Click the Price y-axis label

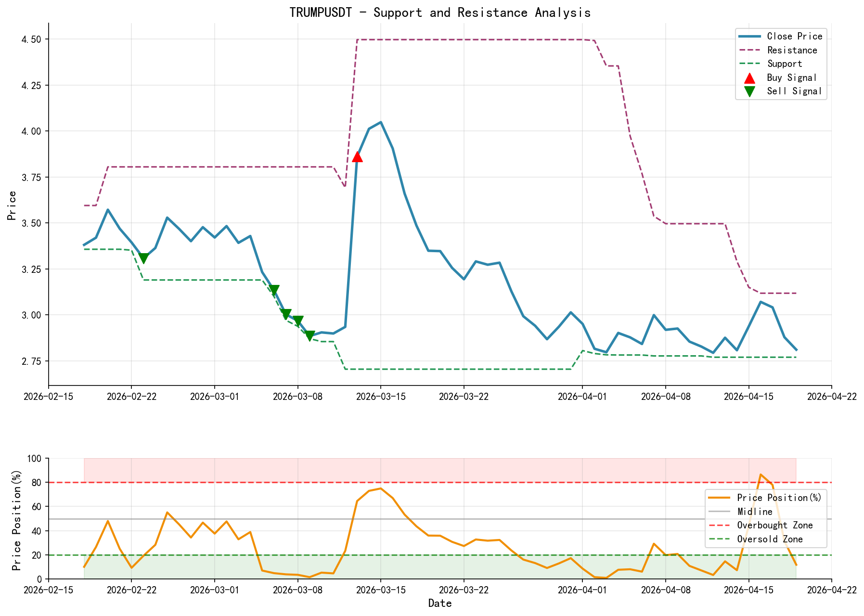click(x=12, y=205)
